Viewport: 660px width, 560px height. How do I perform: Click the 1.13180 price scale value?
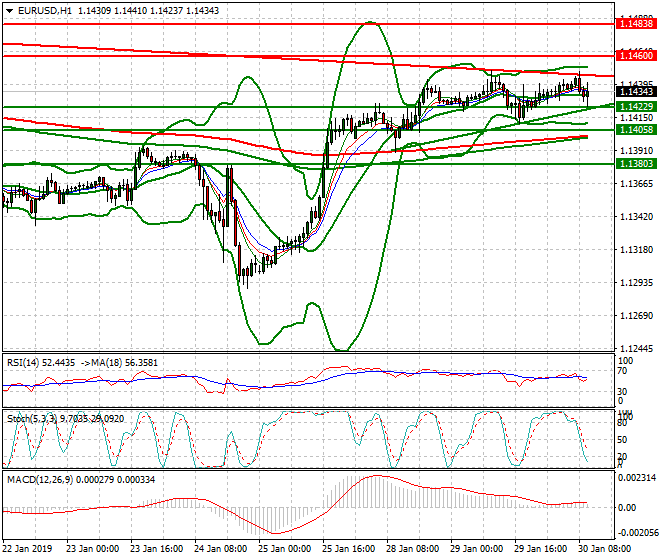(x=637, y=250)
